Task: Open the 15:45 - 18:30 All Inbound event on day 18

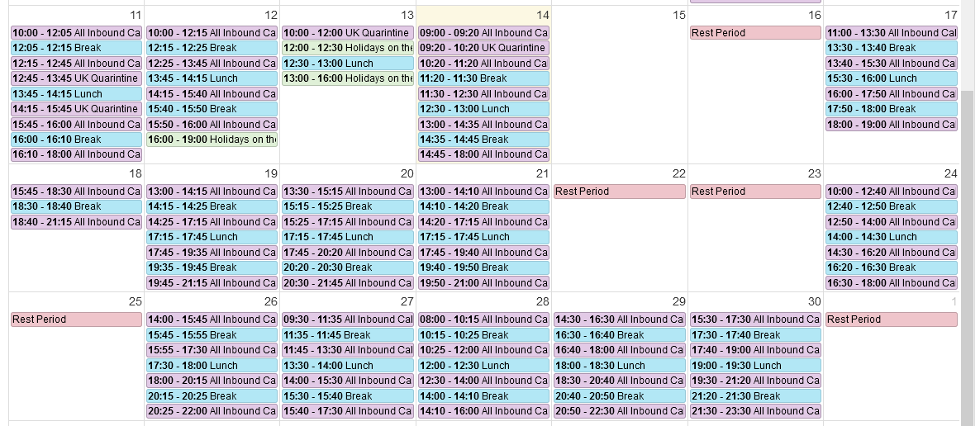Action: 76,192
